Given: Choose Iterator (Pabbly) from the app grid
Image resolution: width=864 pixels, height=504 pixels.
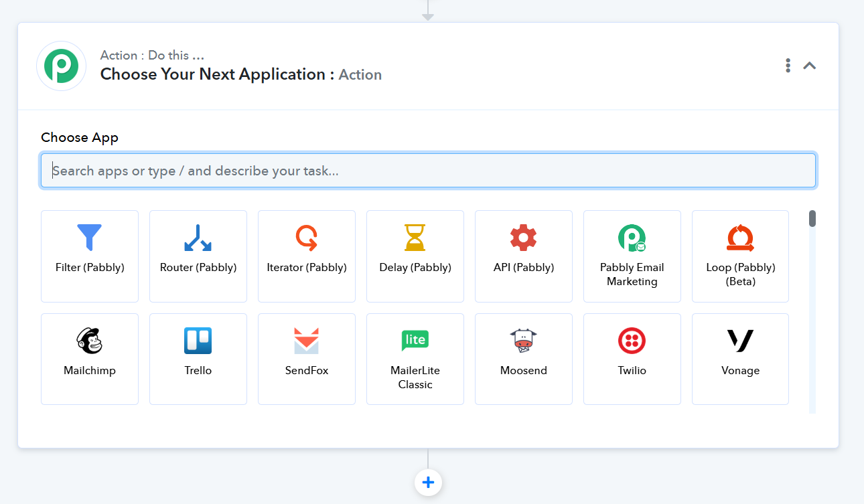Looking at the screenshot, I should 306,256.
